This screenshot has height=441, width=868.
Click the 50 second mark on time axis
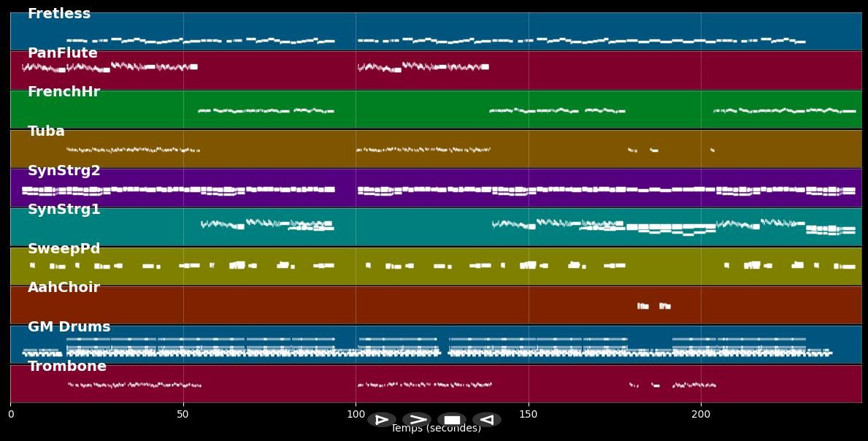[183, 415]
